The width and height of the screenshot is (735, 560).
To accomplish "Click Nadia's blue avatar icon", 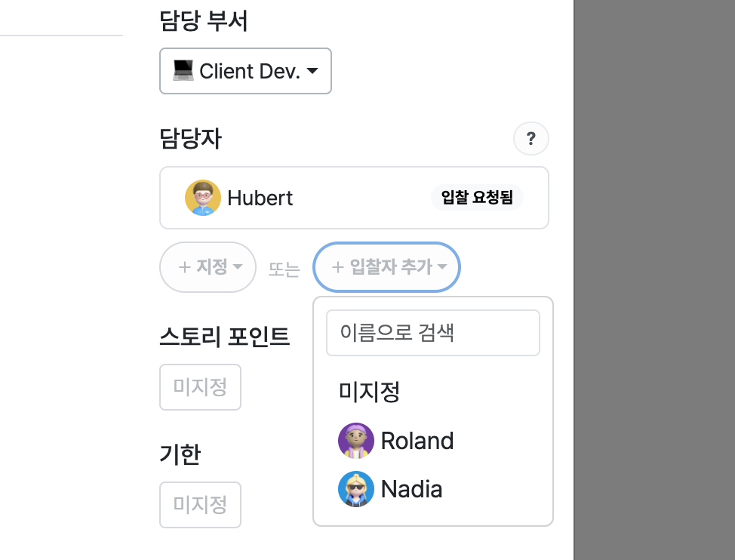I will 356,489.
